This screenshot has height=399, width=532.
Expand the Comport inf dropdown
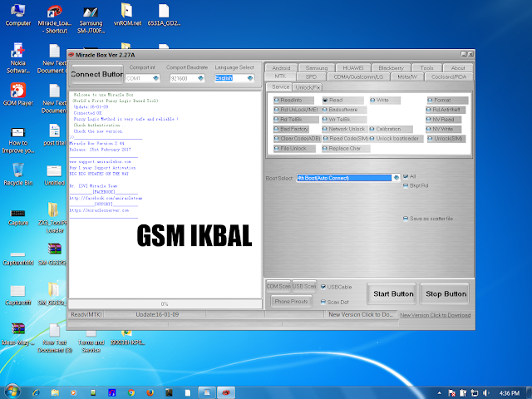[x=155, y=78]
